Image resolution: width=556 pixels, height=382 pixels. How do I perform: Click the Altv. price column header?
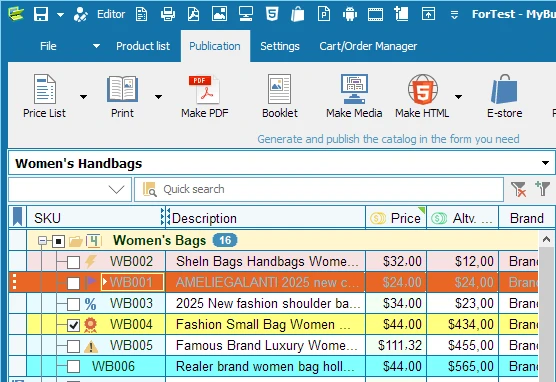click(462, 218)
